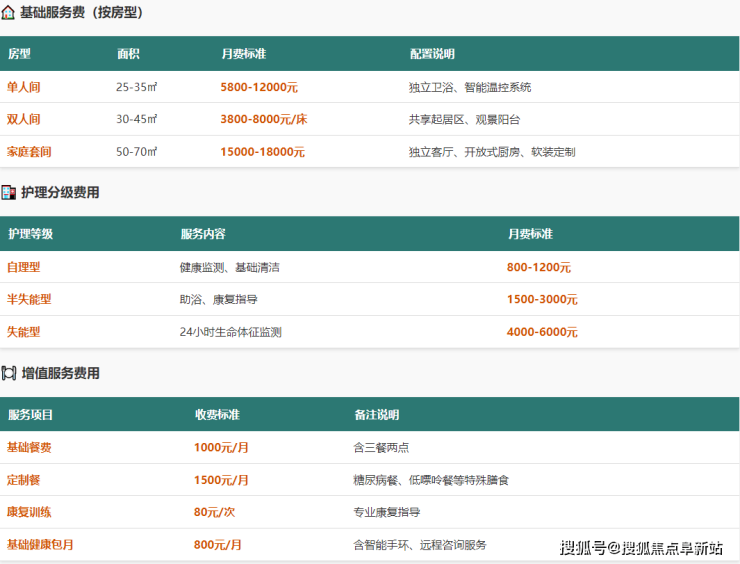Click the 15000-18000元 price for family suite

tap(262, 152)
